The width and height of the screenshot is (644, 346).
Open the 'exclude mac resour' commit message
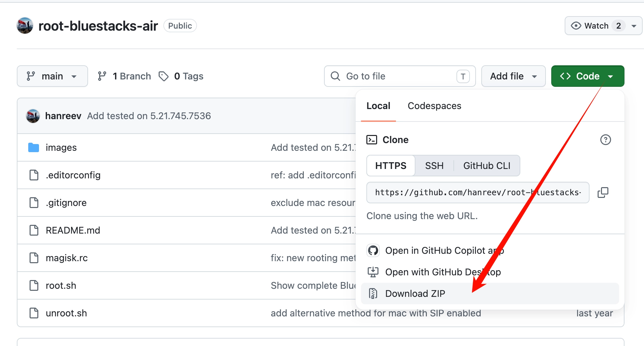(x=313, y=203)
